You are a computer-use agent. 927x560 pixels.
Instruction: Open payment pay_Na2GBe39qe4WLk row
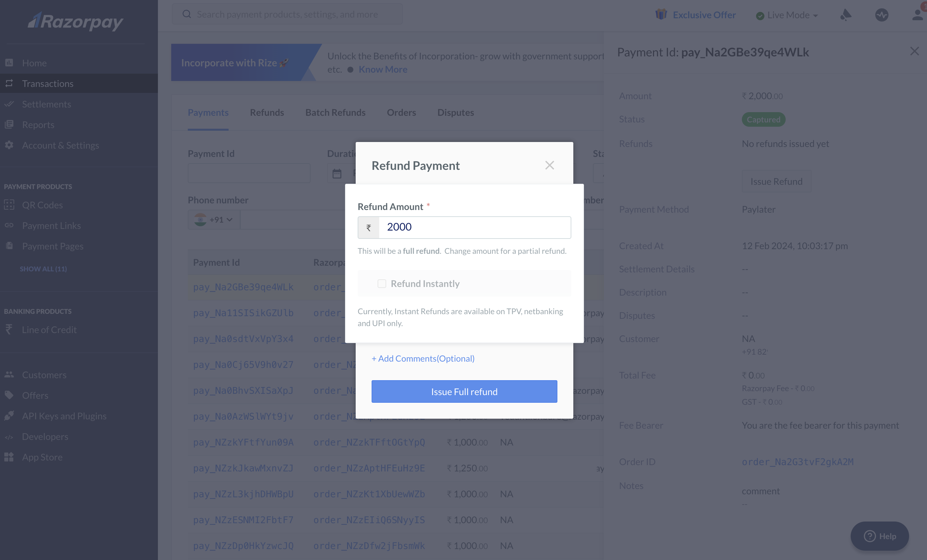pyautogui.click(x=244, y=287)
